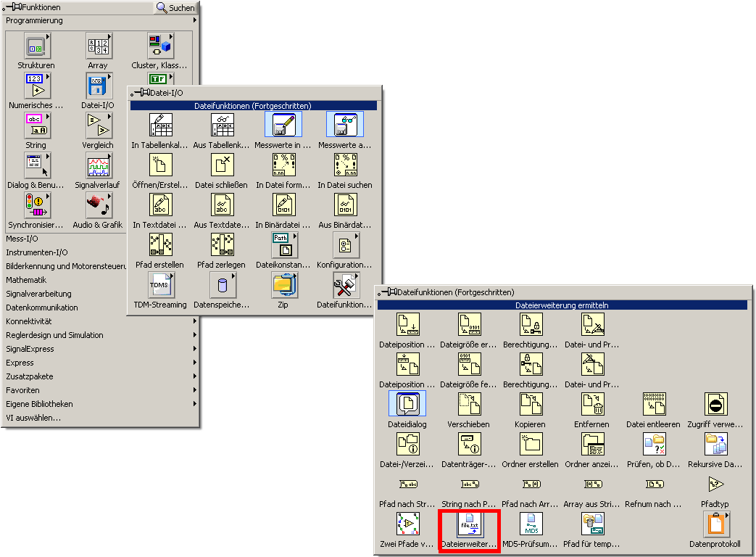Select the Pfad erstellen function
Viewport: 756px width, 557px height.
[161, 245]
